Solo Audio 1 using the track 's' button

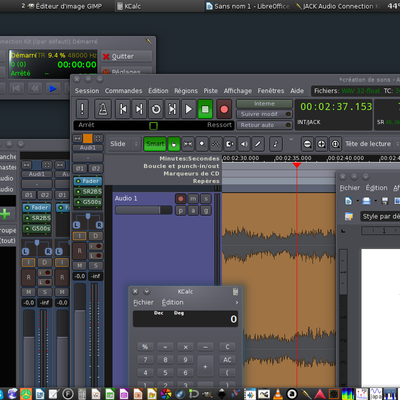tap(206, 199)
